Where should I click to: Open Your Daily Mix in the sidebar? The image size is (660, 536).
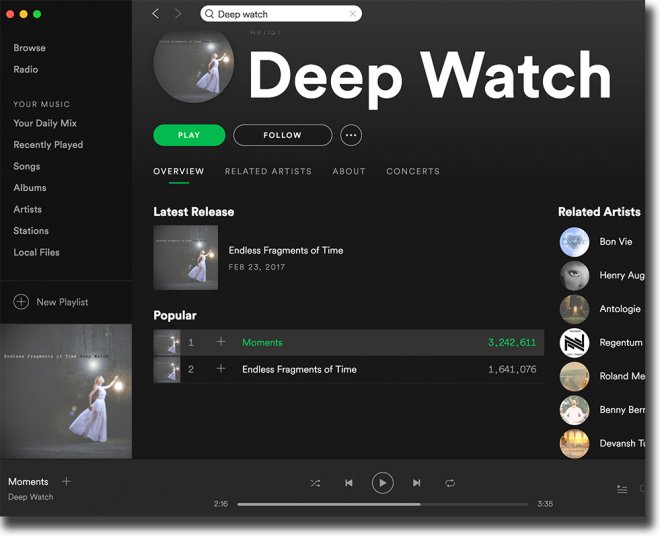click(x=45, y=123)
